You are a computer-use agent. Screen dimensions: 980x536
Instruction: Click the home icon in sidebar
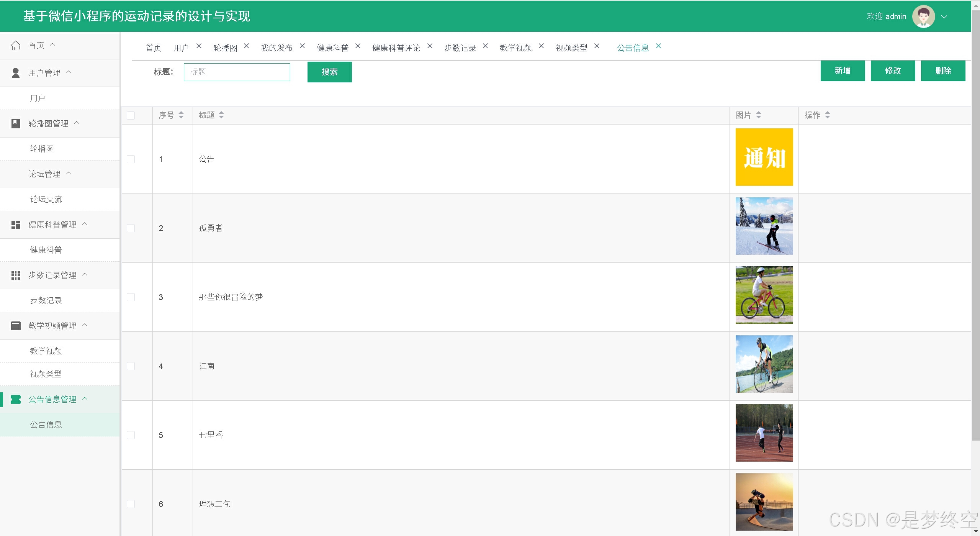(x=16, y=46)
